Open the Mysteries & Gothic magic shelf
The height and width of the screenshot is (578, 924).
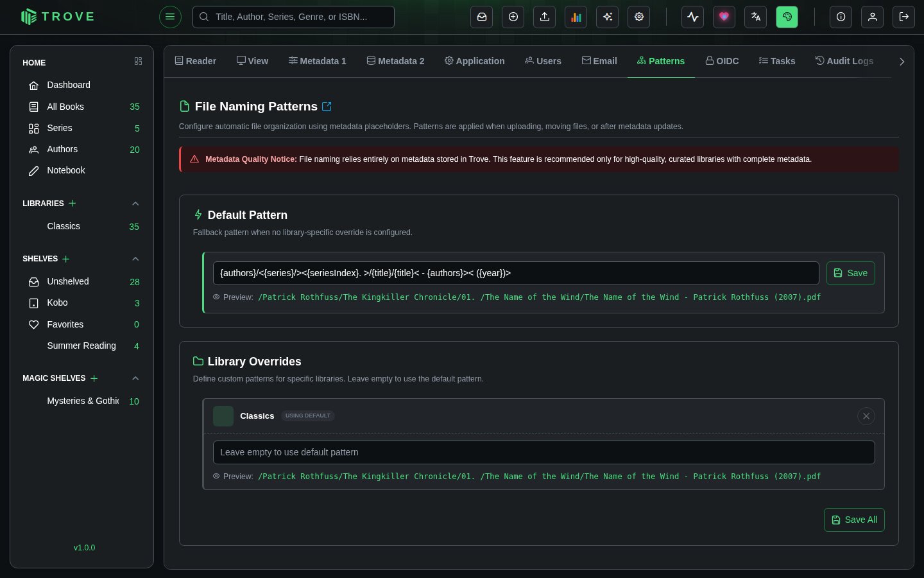tap(81, 401)
